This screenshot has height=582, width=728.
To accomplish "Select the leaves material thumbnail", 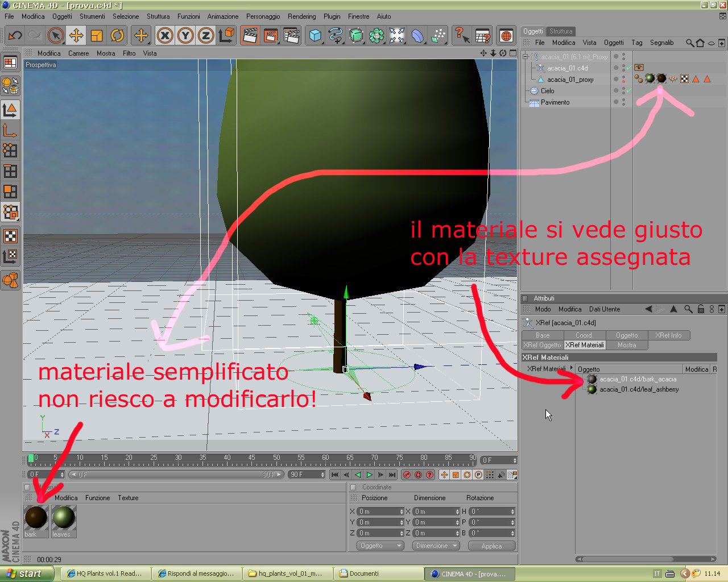I will click(64, 521).
